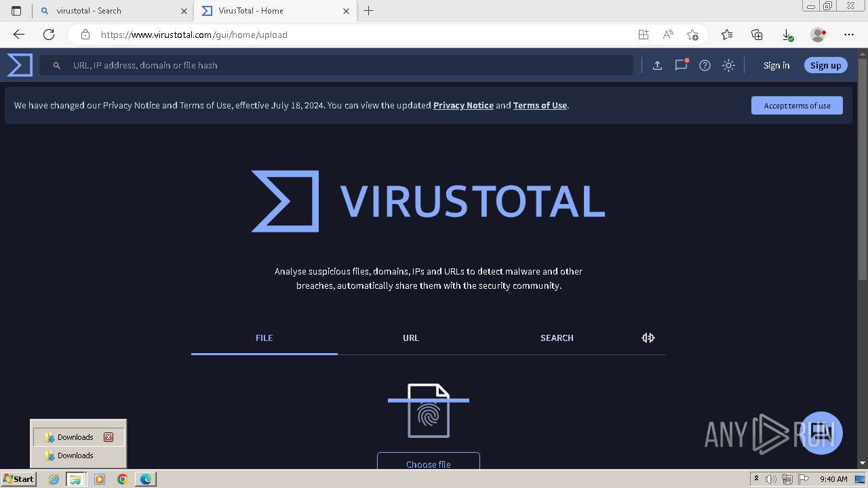Image resolution: width=868 pixels, height=488 pixels.
Task: Open a new browser tab
Action: pyautogui.click(x=368, y=11)
